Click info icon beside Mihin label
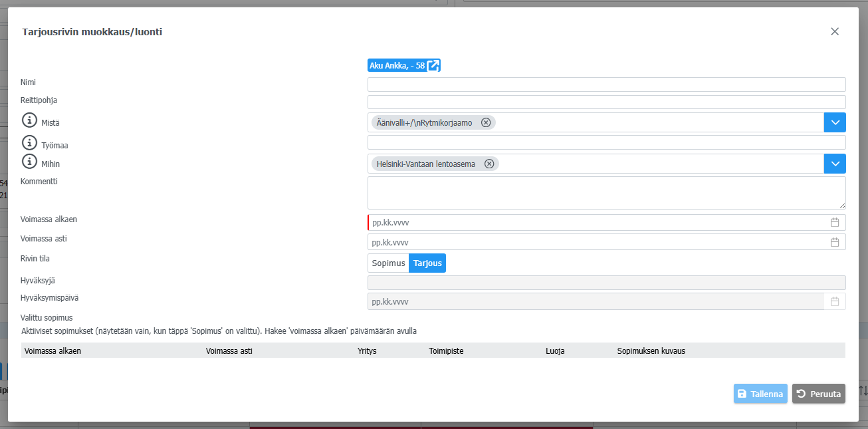 [x=29, y=162]
